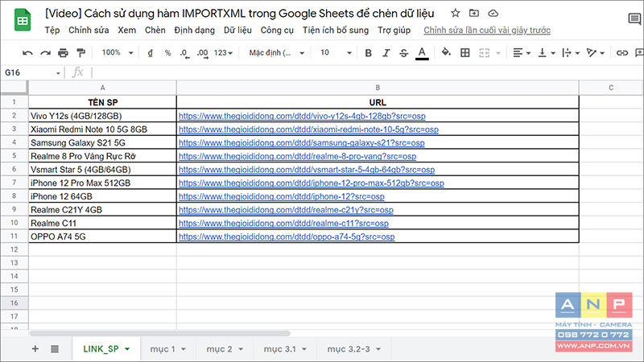Open the name box dropdown arrow
The width and height of the screenshot is (644, 362).
[58, 73]
